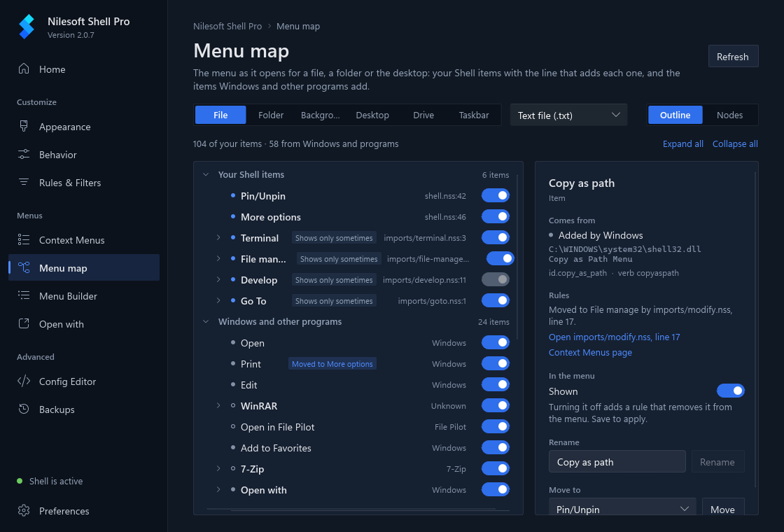Open the Config Editor page
The width and height of the screenshot is (784, 532).
[84, 381]
